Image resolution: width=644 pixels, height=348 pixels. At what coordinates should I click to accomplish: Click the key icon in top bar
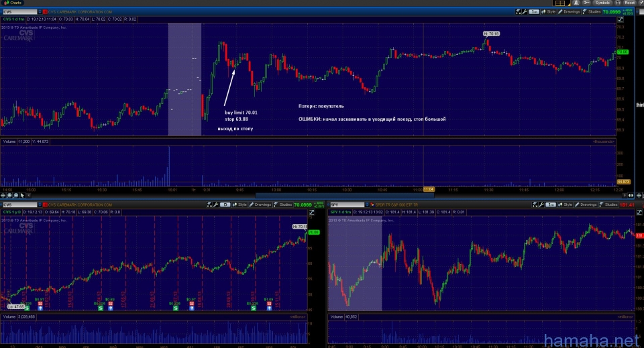point(586,3)
